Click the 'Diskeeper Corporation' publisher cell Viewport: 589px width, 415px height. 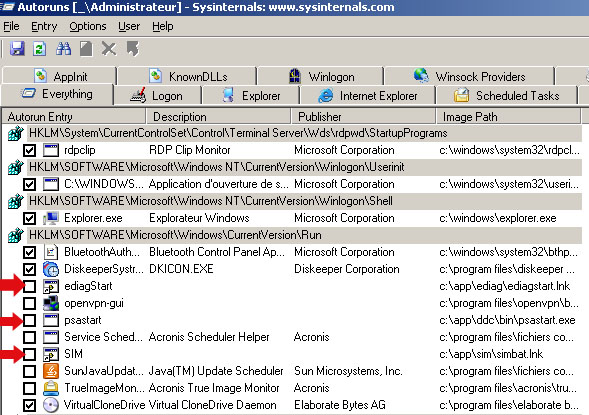coord(346,269)
